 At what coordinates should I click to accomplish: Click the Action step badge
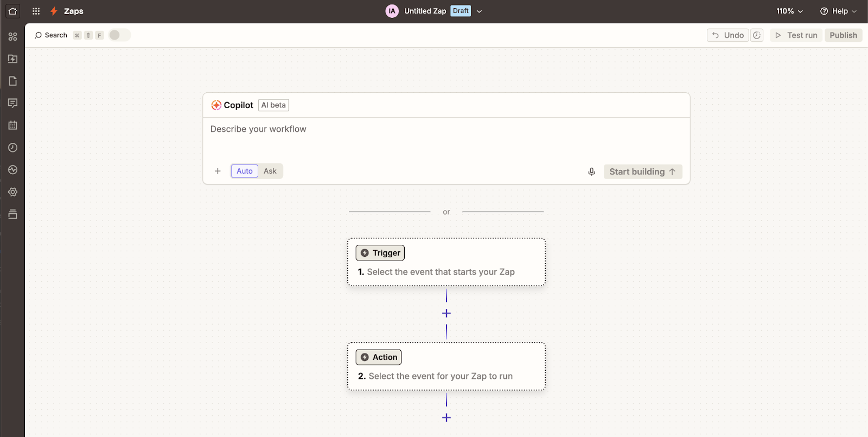pyautogui.click(x=379, y=357)
